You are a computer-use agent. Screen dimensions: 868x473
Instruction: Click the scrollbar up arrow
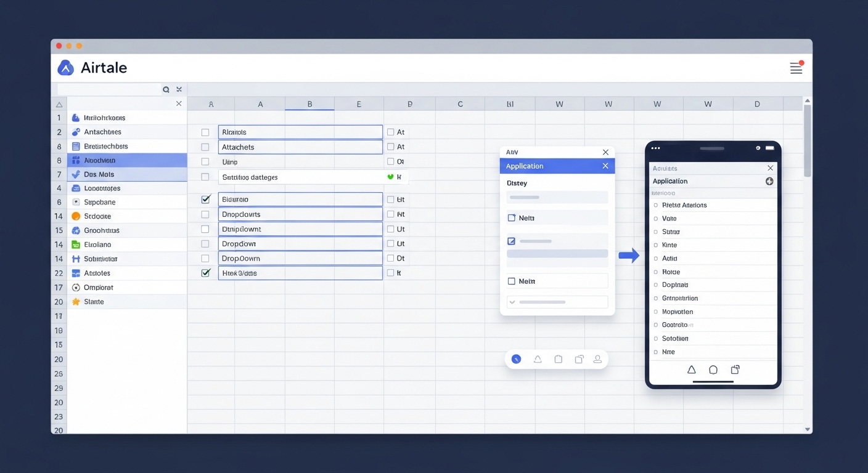coord(808,100)
